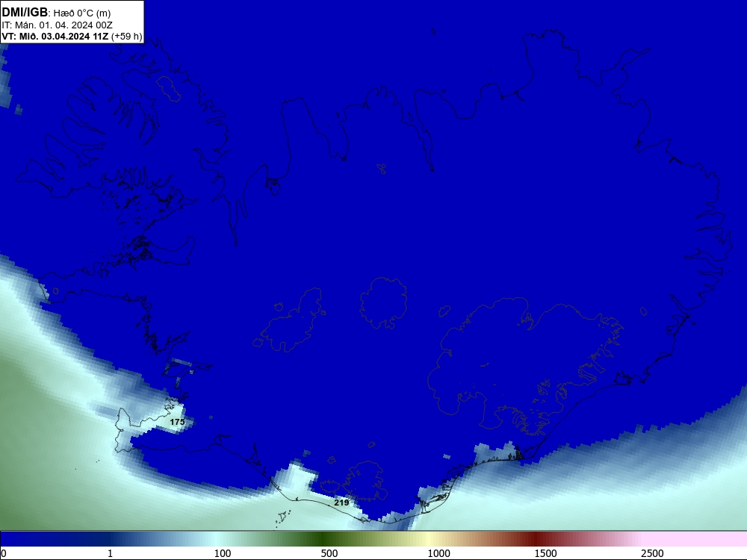Click the 500 tick on the color scale
The image size is (747, 560).
coord(329,553)
